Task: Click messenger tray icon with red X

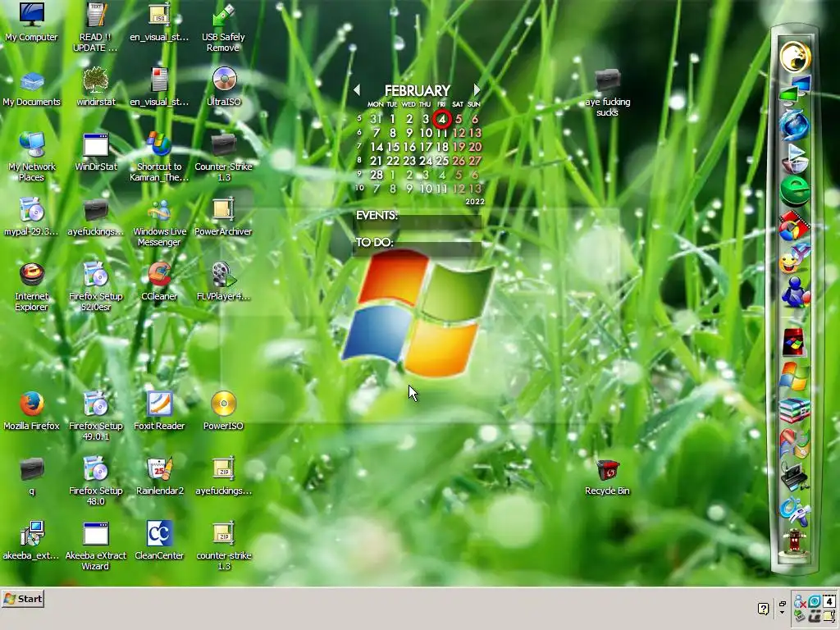Action: pyautogui.click(x=799, y=601)
